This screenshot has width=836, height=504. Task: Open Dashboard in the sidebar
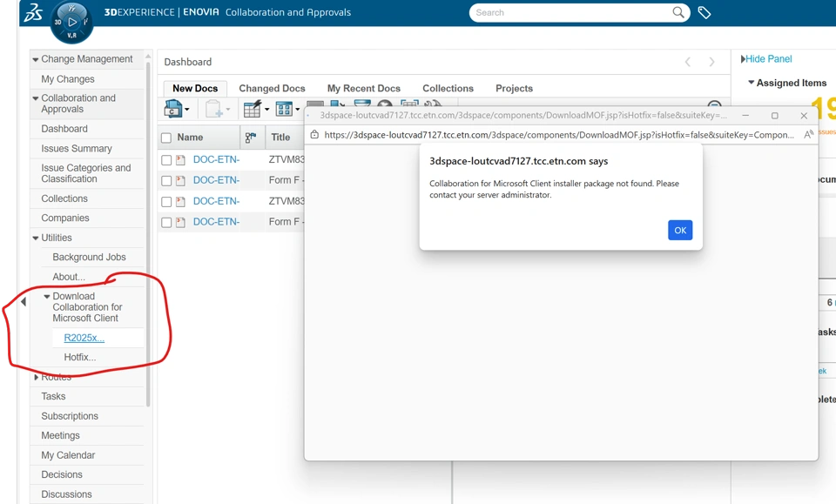coord(64,129)
